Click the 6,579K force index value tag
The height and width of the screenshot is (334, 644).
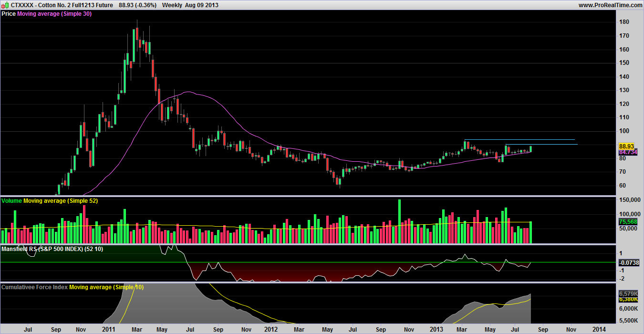[628, 293]
